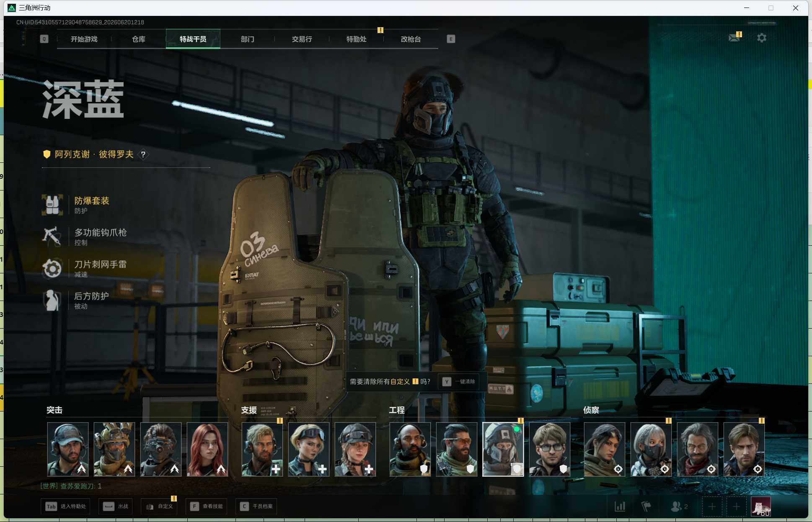
Task: Open the 自定义 customize button
Action: click(159, 507)
